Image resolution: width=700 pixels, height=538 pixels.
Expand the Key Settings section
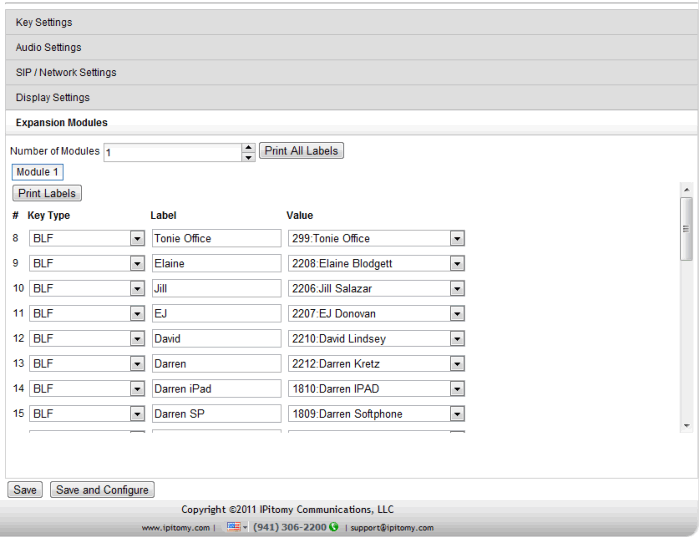(x=351, y=22)
